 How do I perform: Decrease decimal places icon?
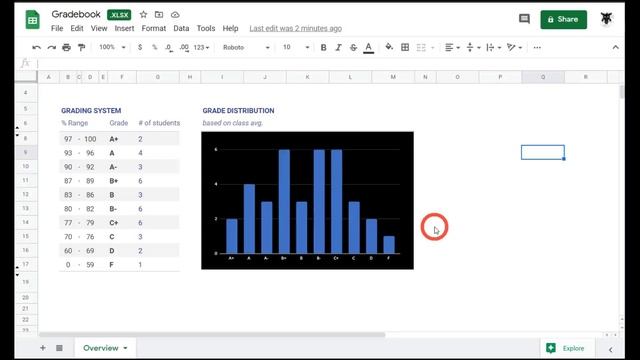click(x=169, y=48)
